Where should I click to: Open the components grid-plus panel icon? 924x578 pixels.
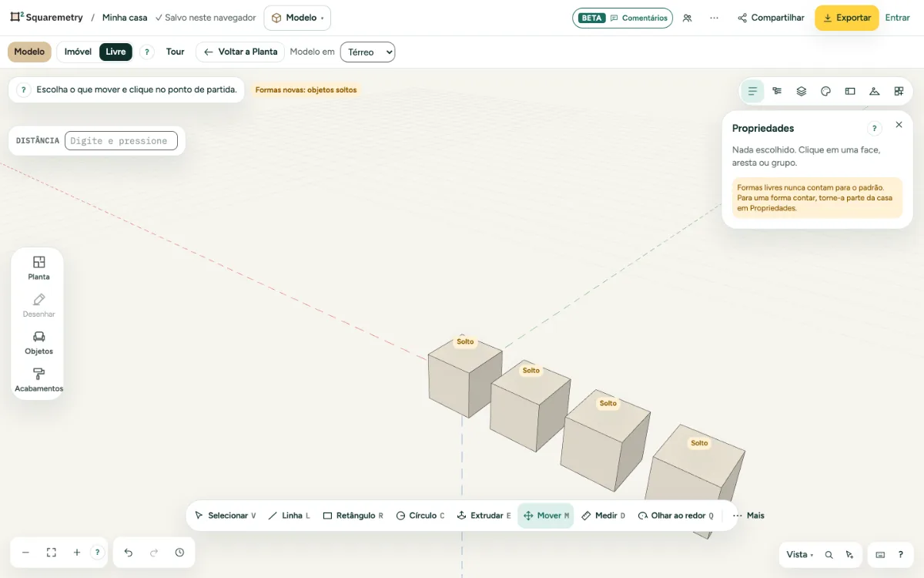[x=899, y=91]
